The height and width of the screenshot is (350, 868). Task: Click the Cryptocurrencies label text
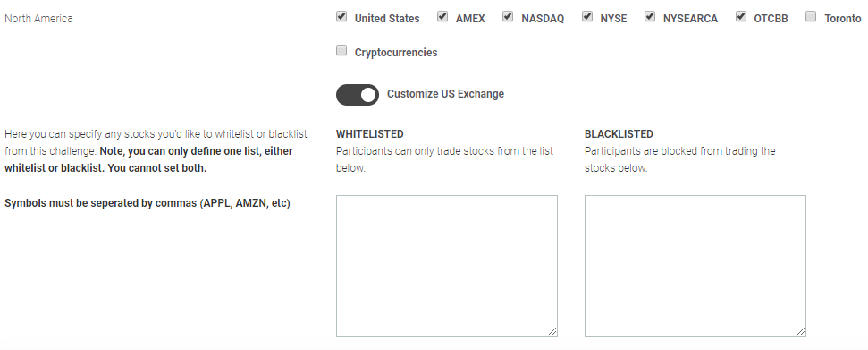click(x=396, y=53)
